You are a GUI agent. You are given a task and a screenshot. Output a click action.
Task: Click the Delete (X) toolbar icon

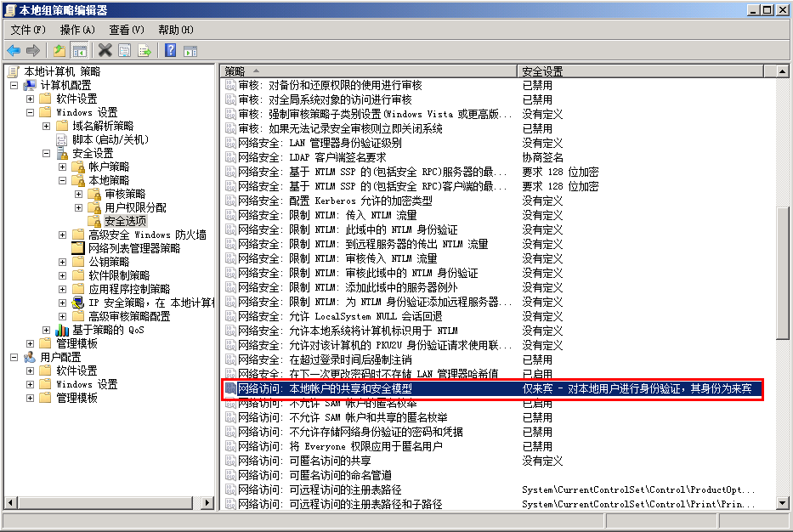105,51
